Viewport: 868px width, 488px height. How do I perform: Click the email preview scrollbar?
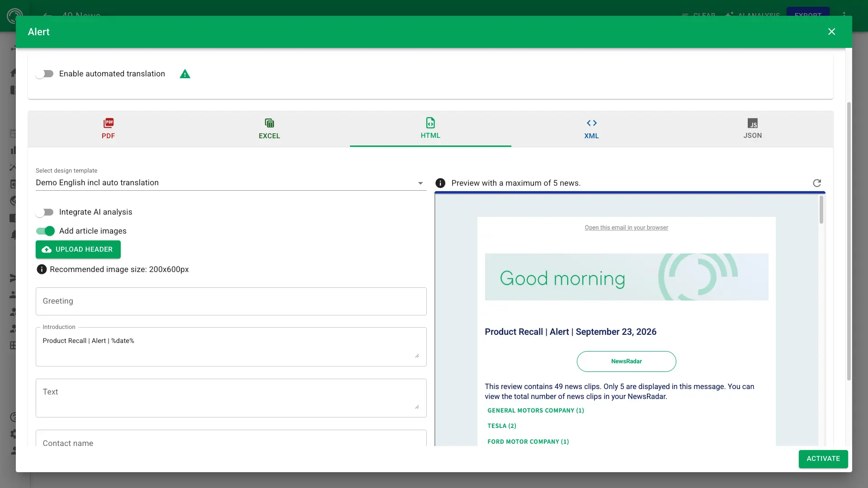coord(821,210)
